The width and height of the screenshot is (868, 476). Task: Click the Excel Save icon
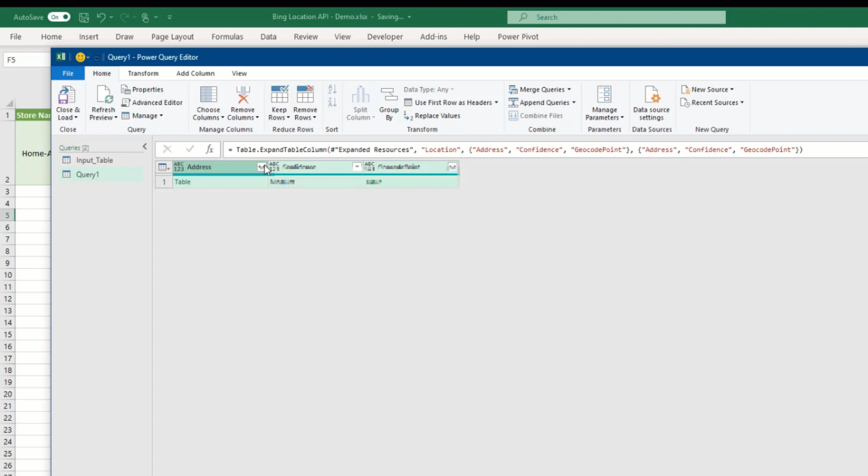[84, 17]
